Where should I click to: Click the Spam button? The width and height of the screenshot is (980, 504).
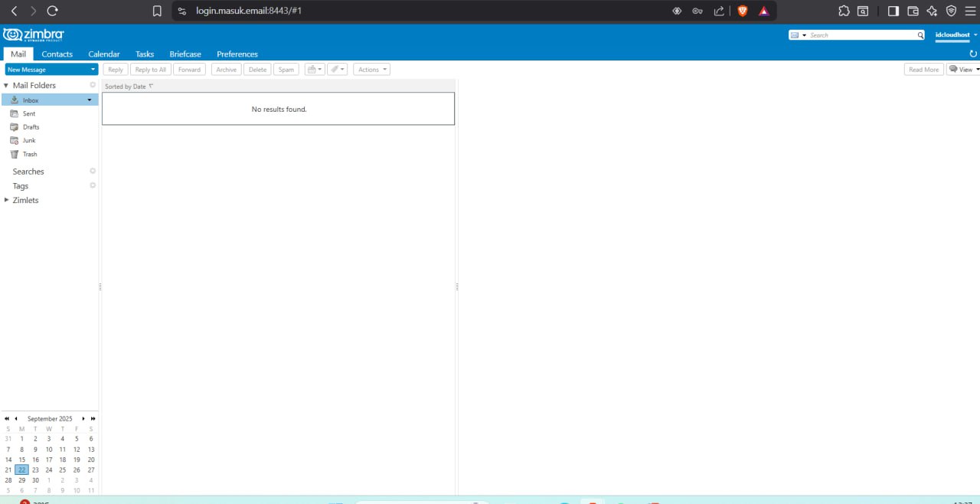(286, 69)
